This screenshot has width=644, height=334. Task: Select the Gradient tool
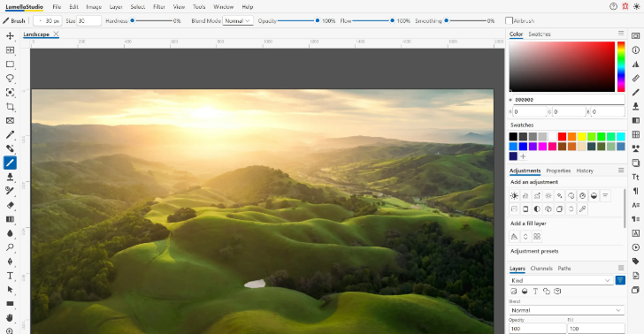coord(10,219)
